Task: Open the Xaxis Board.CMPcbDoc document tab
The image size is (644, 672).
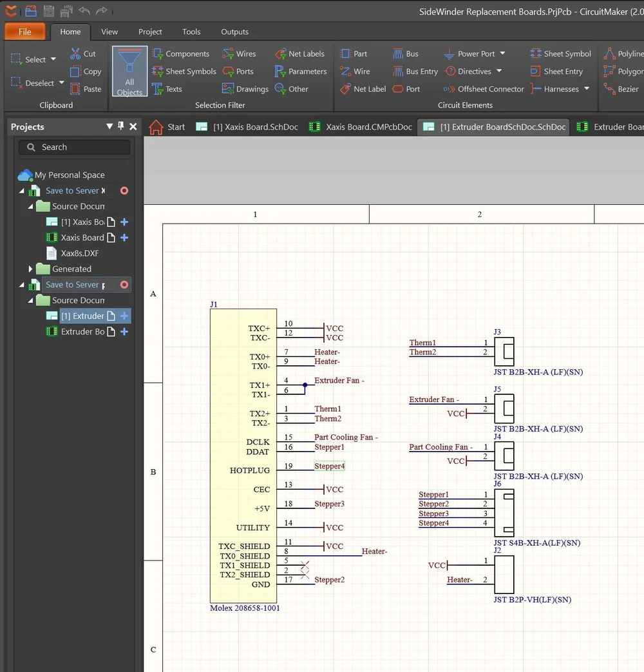Action: [361, 127]
